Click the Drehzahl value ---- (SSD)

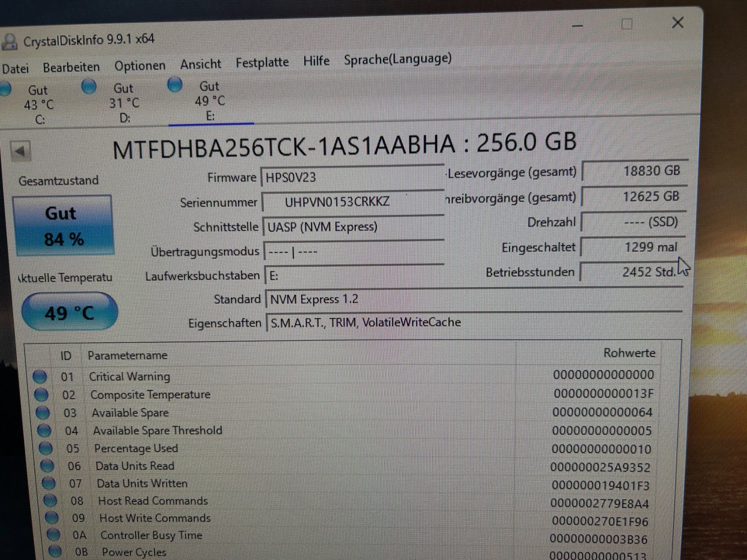633,222
